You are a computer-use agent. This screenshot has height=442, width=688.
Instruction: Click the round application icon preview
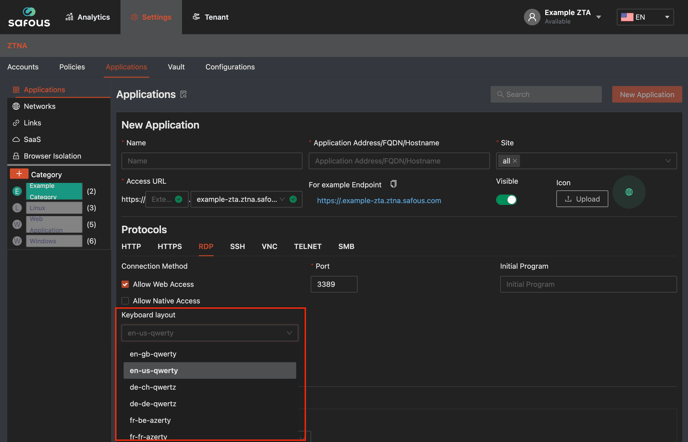point(628,192)
